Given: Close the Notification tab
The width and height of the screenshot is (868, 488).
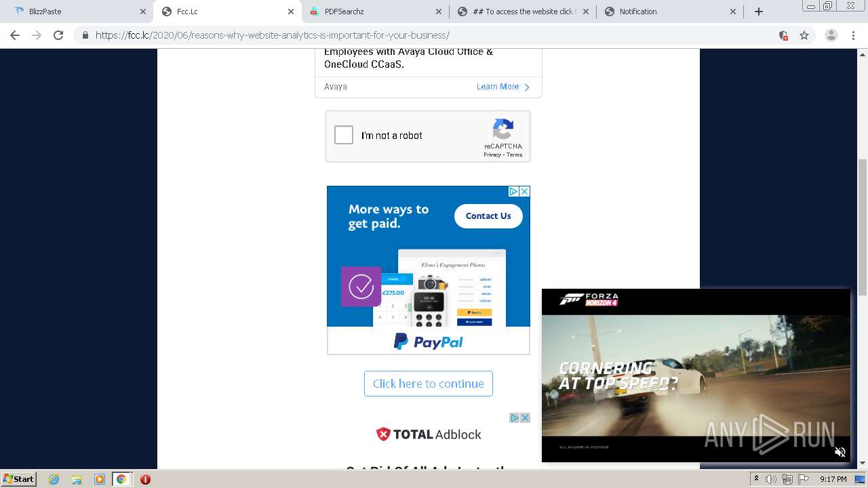Looking at the screenshot, I should (733, 12).
